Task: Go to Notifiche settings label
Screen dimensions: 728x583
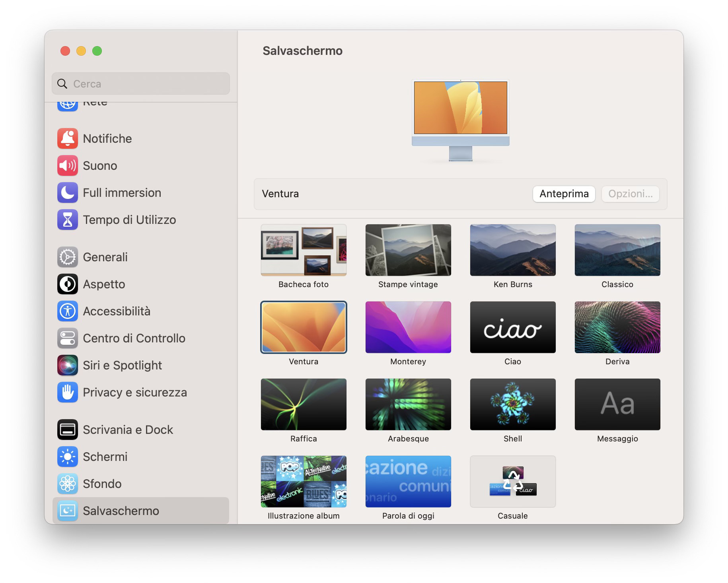Action: (107, 139)
